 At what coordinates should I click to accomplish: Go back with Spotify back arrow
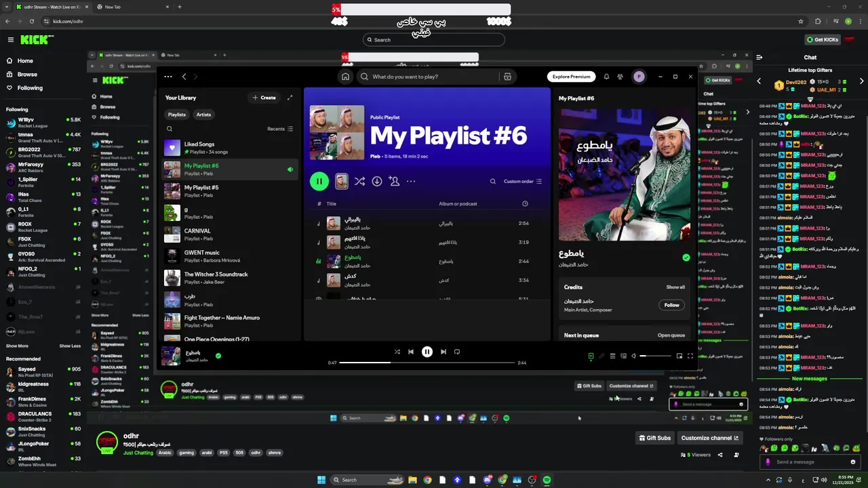click(x=184, y=77)
